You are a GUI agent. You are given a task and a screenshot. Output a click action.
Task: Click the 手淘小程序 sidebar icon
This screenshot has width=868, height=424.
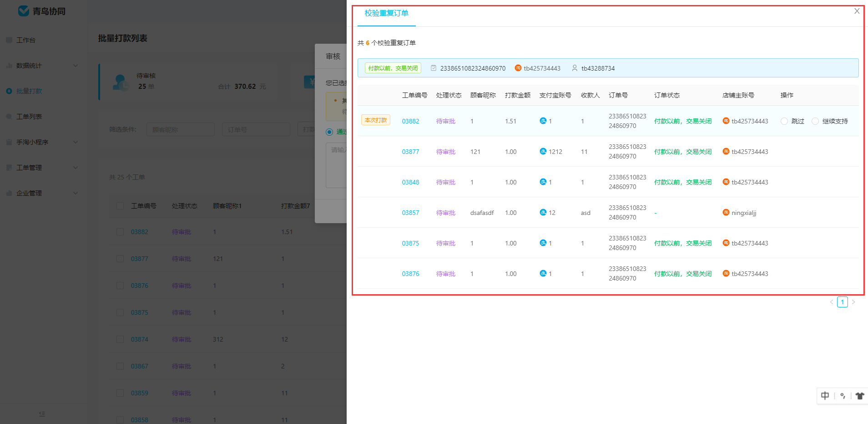pyautogui.click(x=9, y=142)
